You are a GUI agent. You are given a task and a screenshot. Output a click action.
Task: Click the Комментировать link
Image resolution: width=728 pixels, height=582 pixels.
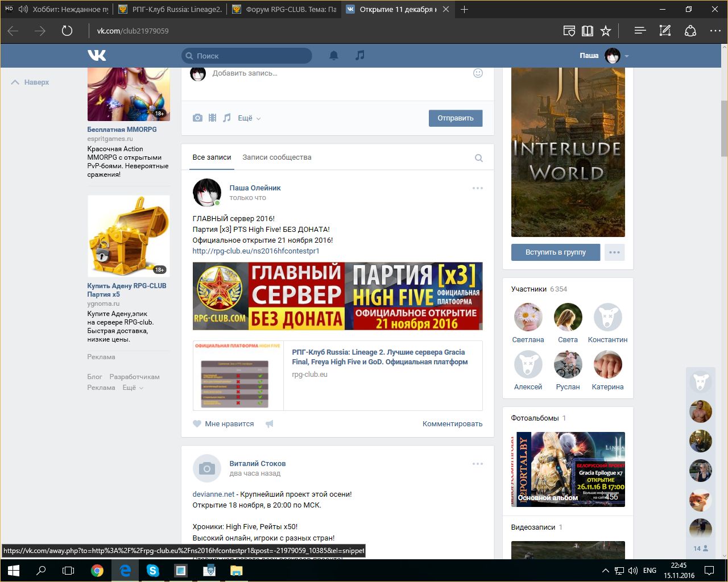pos(452,423)
